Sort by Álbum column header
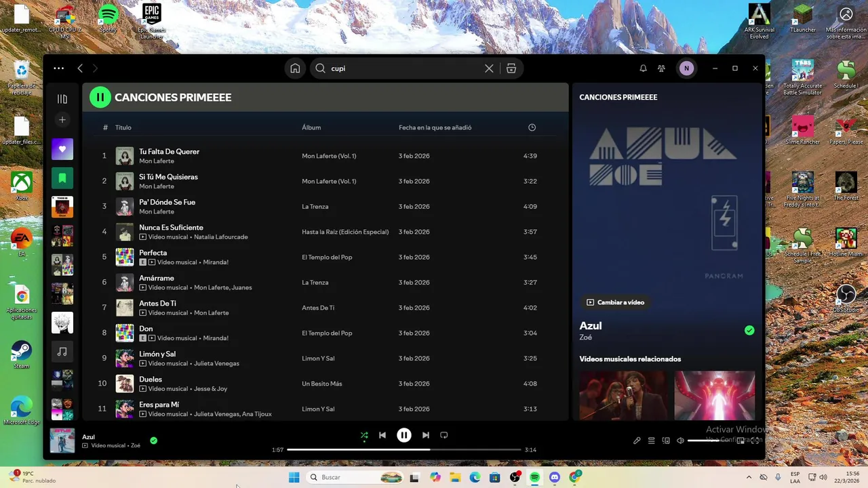This screenshot has height=488, width=868. pyautogui.click(x=311, y=127)
